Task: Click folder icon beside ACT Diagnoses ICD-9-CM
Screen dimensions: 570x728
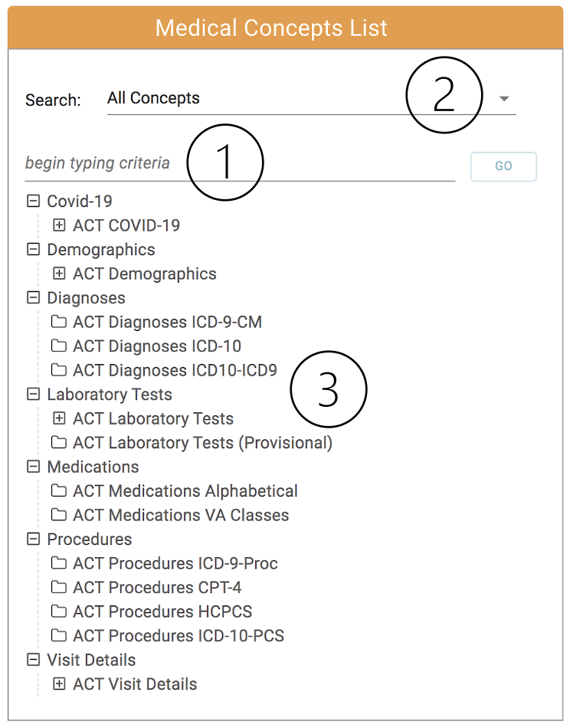Action: pos(59,322)
